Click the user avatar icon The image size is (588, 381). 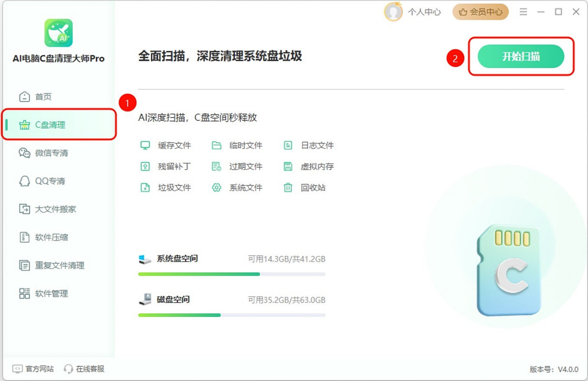point(393,12)
